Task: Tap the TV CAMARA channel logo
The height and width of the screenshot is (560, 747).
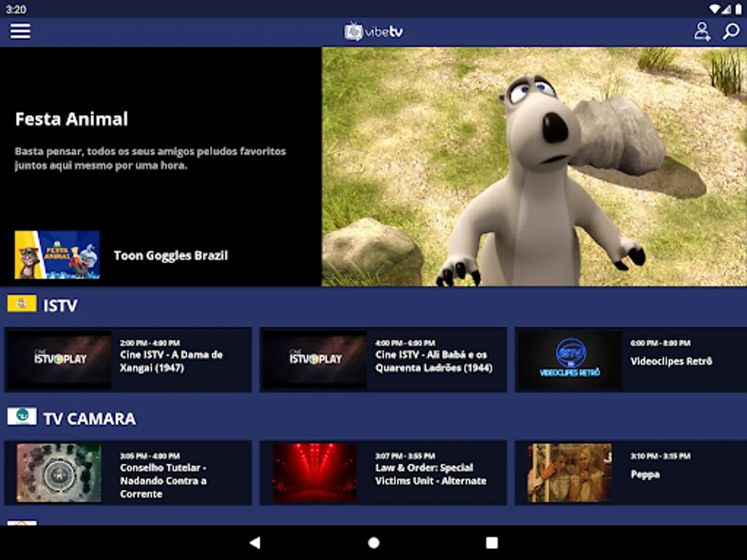Action: pyautogui.click(x=22, y=416)
